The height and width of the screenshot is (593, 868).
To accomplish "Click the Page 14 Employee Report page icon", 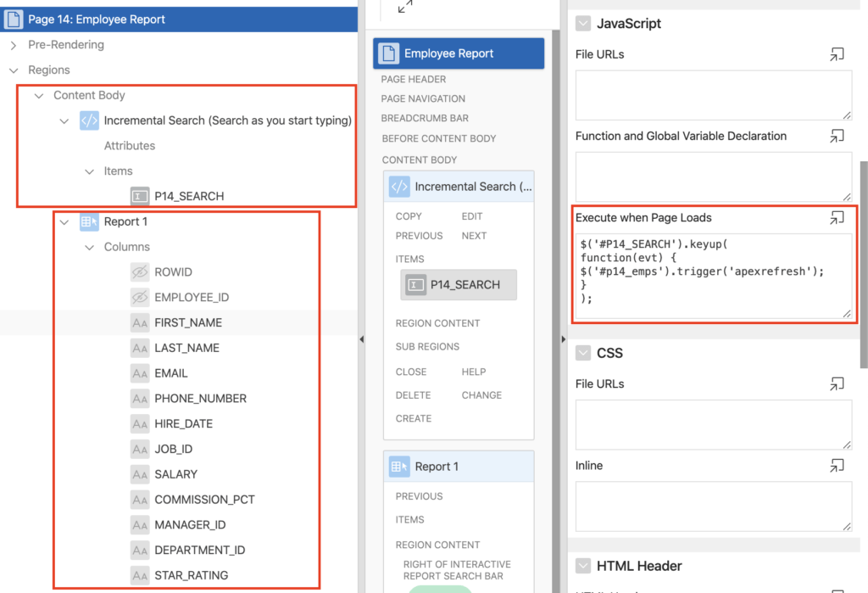I will pyautogui.click(x=14, y=19).
